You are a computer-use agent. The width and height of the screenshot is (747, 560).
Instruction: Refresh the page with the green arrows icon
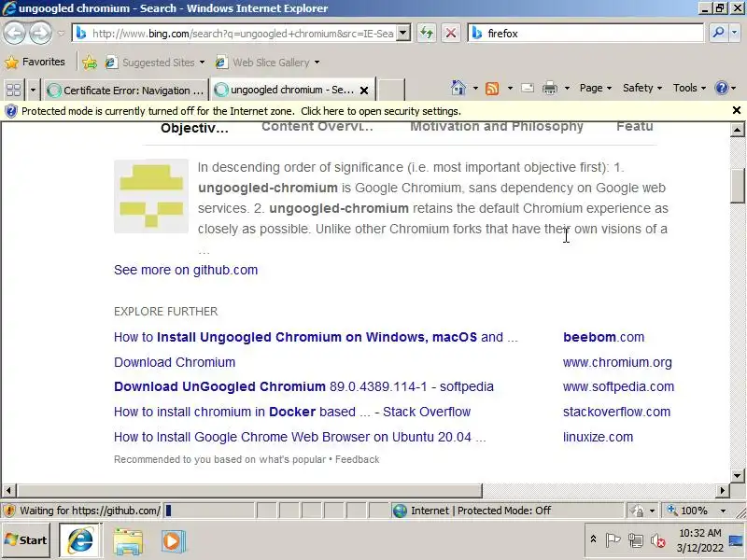click(x=427, y=34)
